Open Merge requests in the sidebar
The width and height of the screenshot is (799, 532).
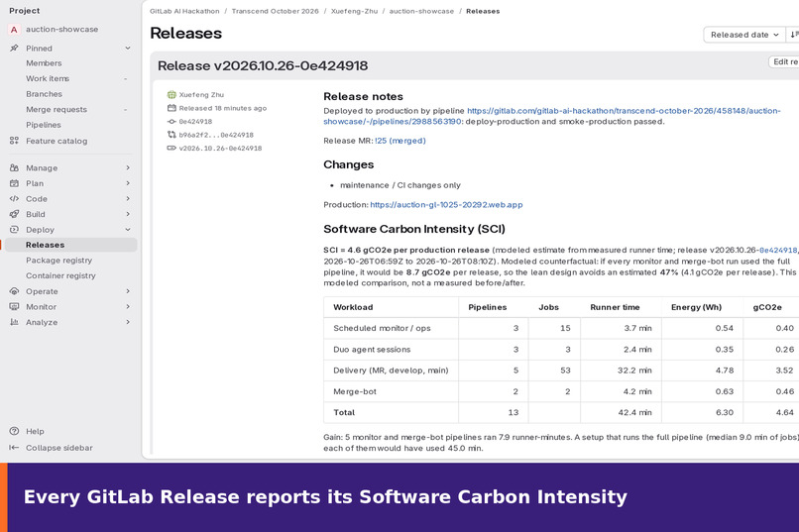[57, 109]
